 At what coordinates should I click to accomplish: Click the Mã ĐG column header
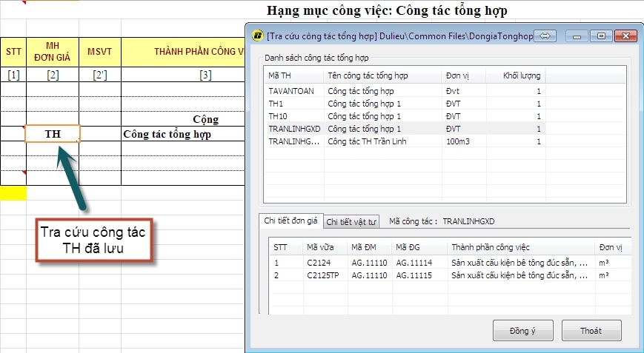[x=408, y=246]
